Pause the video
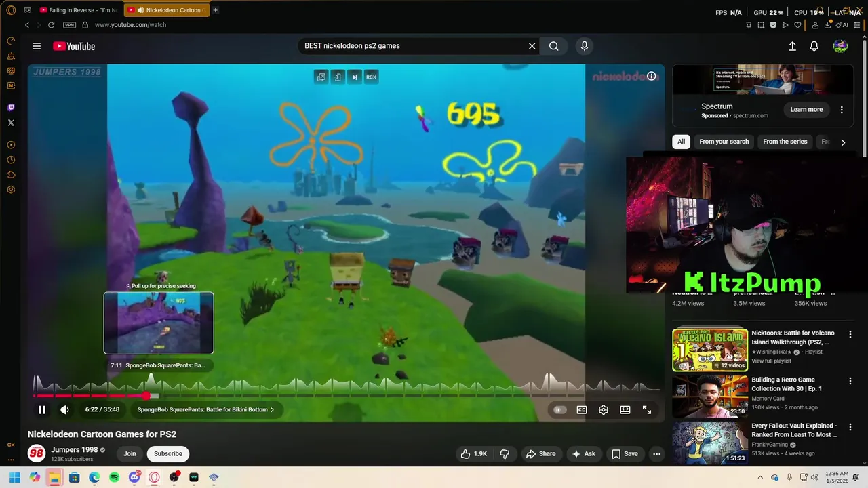The height and width of the screenshot is (488, 868). [42, 409]
